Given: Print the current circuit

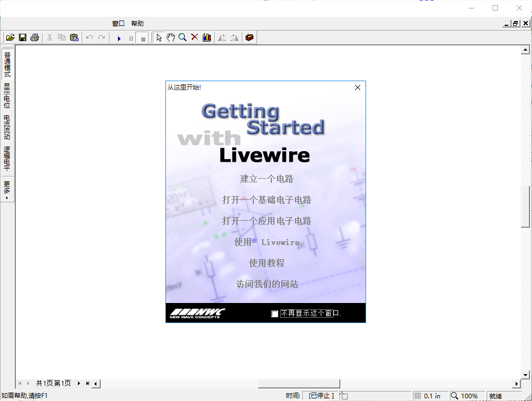Looking at the screenshot, I should [35, 37].
